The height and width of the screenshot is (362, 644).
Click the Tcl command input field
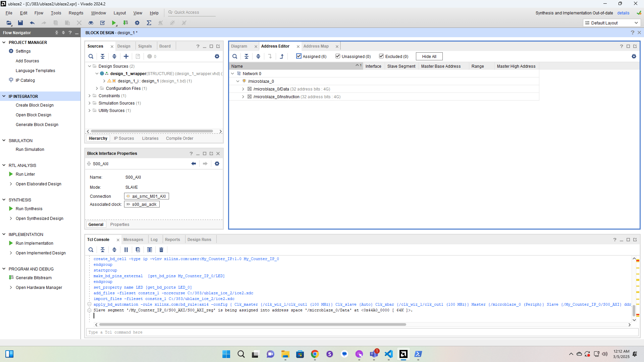(x=362, y=332)
